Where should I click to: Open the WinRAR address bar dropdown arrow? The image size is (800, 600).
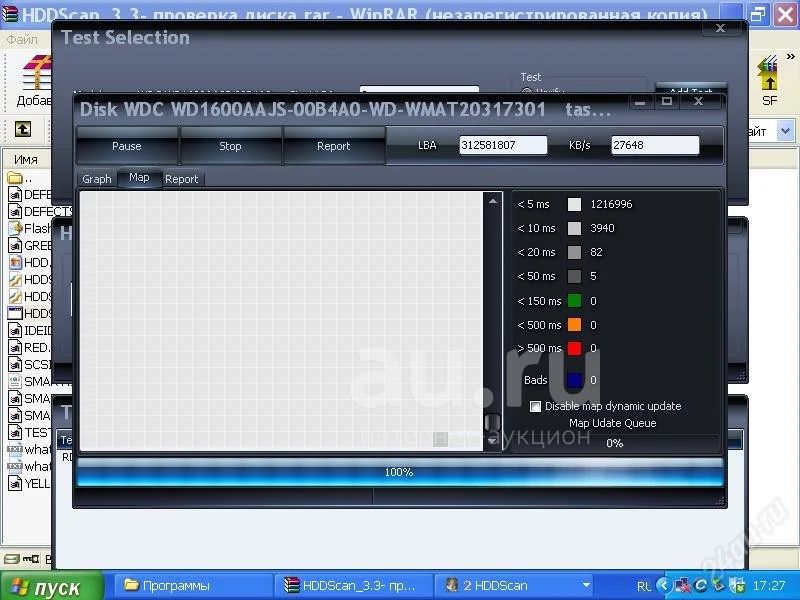pos(786,131)
